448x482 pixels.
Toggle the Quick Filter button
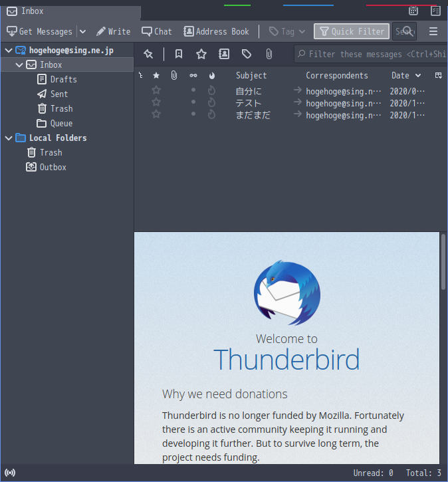point(352,31)
